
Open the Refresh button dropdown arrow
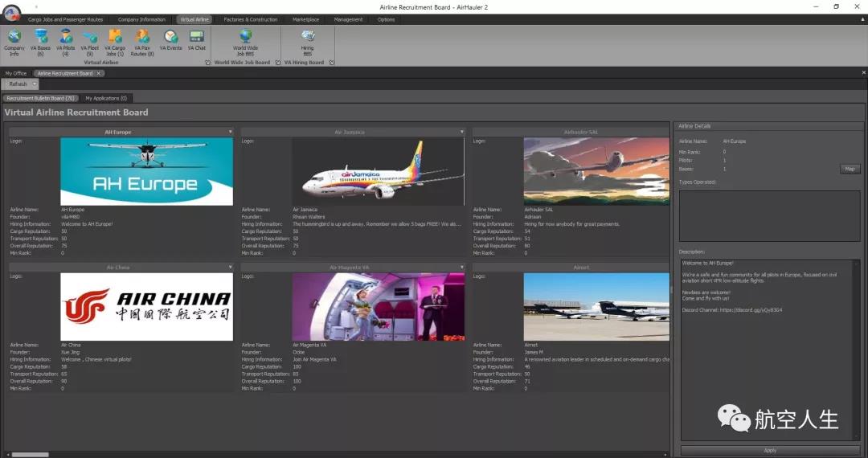click(35, 84)
